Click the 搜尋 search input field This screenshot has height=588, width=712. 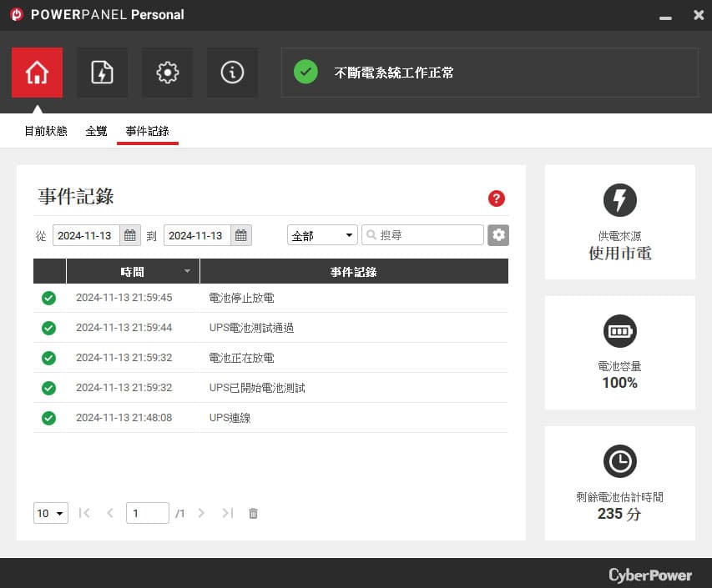click(422, 235)
